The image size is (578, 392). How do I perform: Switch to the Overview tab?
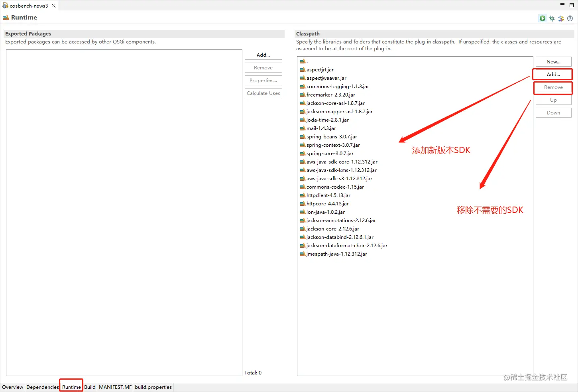tap(13, 387)
